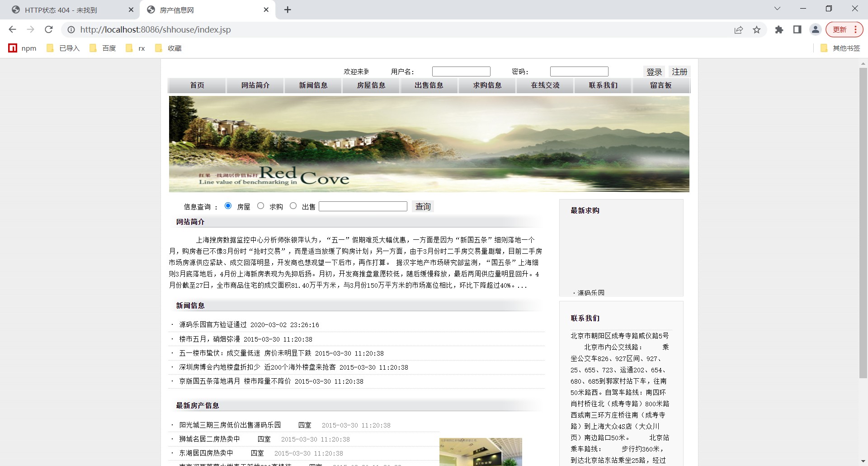
Task: Open the 联系我们 menu item
Action: click(603, 85)
